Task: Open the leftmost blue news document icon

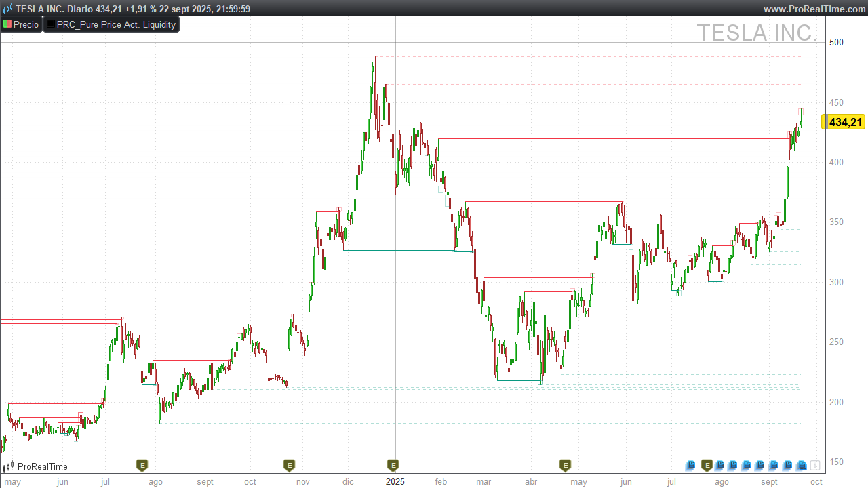Action: (x=691, y=465)
